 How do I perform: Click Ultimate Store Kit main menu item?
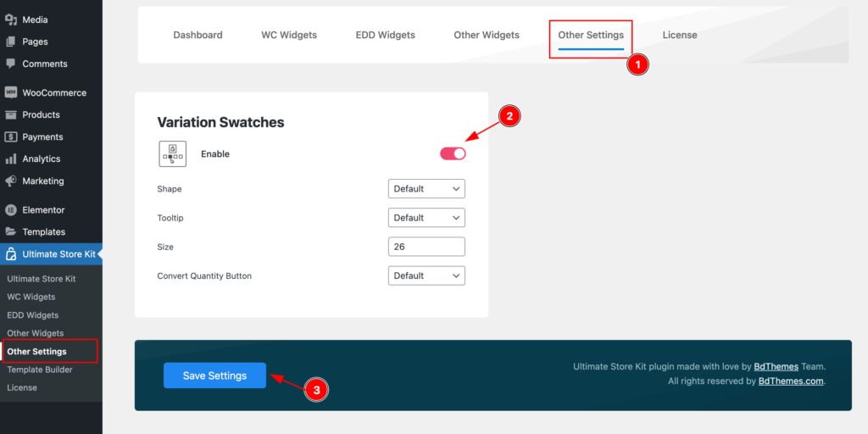point(51,254)
